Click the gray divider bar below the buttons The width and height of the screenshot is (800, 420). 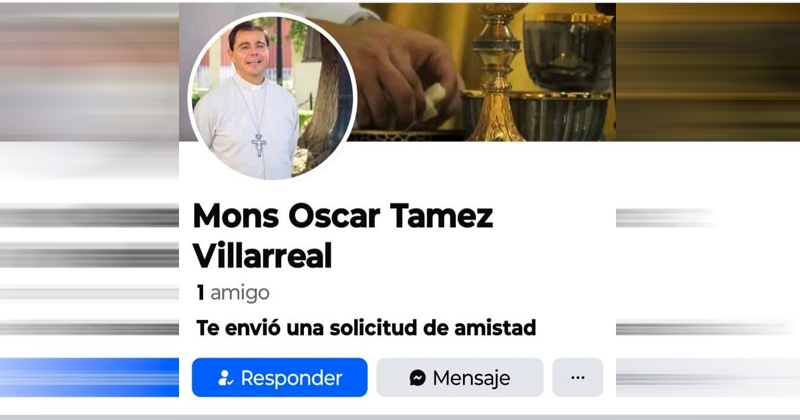[400, 417]
